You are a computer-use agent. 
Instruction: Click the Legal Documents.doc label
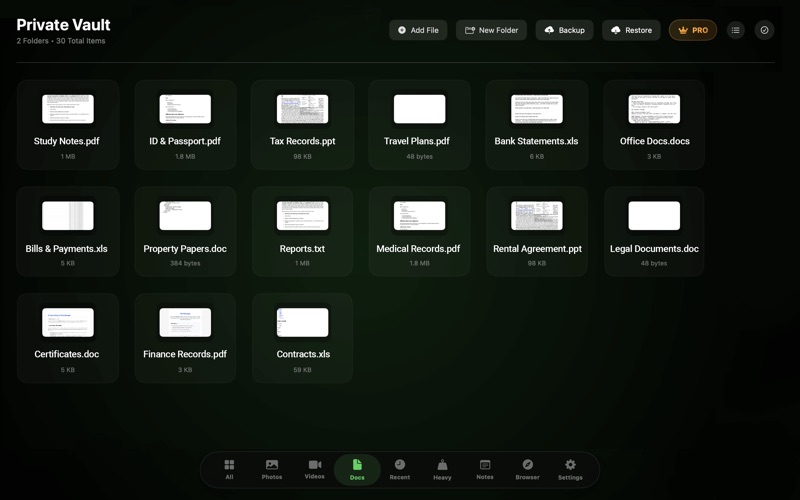coord(654,248)
